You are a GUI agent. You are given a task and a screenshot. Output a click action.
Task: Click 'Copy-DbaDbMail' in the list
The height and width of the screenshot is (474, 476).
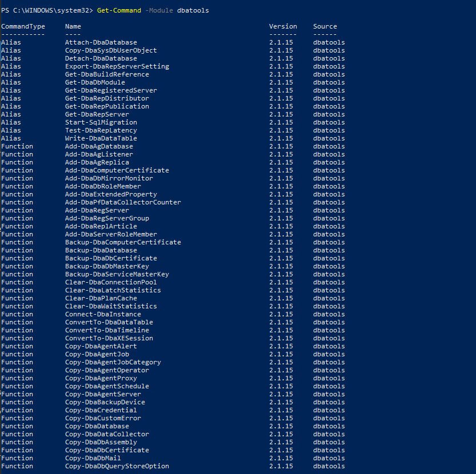point(93,458)
